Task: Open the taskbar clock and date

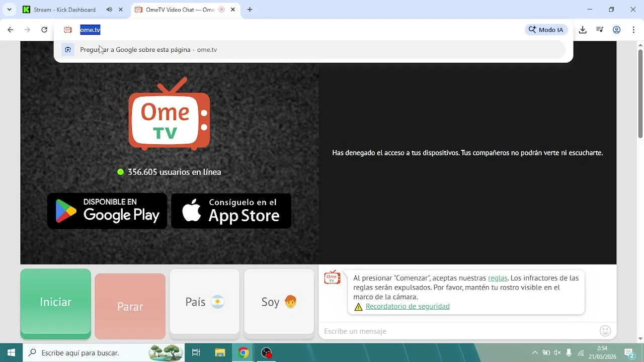Action: (x=602, y=353)
